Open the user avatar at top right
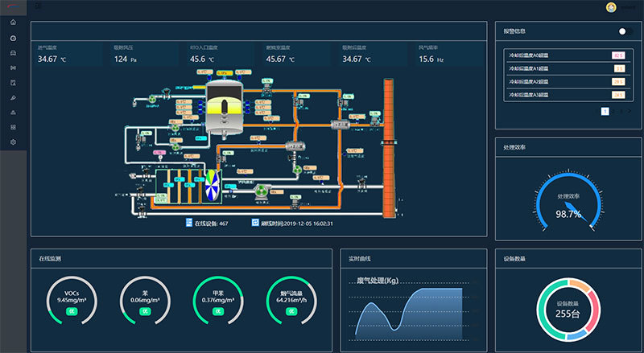 pyautogui.click(x=611, y=7)
